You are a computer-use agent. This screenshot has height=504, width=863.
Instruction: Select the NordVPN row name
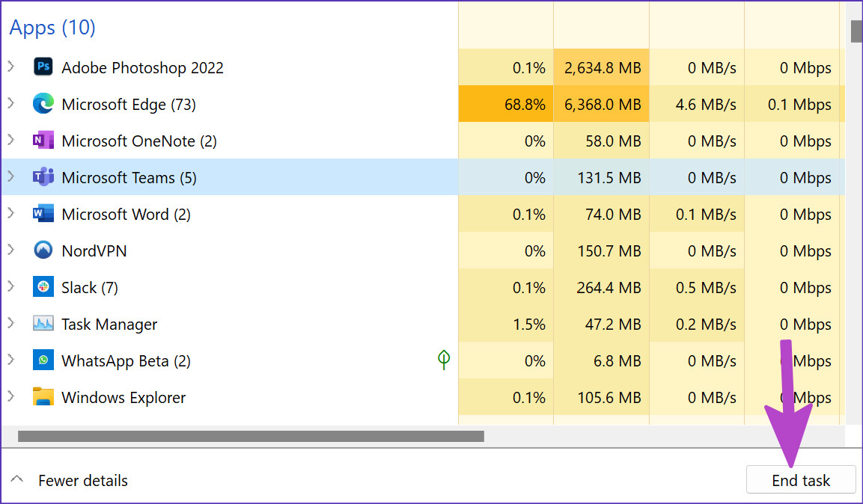coord(94,251)
